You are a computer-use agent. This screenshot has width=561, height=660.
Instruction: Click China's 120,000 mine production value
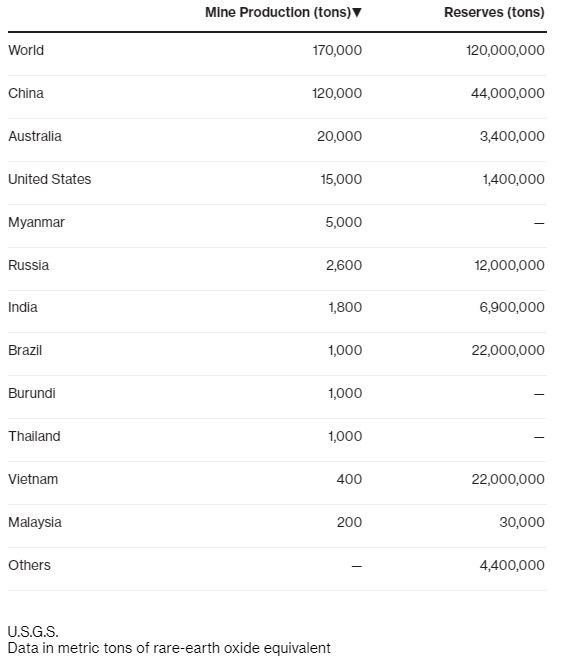pyautogui.click(x=337, y=93)
